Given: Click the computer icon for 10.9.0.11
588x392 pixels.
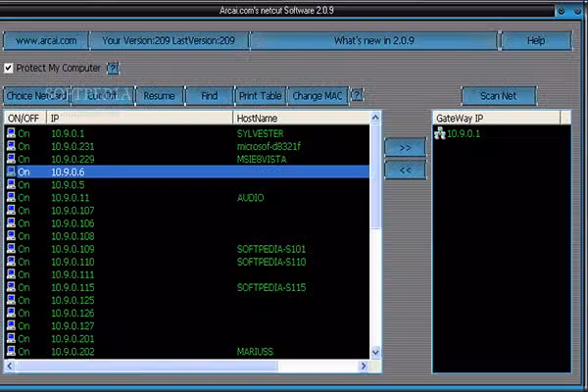Looking at the screenshot, I should (11, 197).
